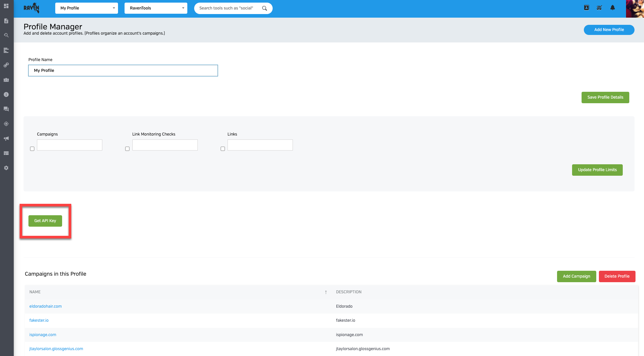
Task: Expand the My Profile dropdown
Action: (87, 8)
